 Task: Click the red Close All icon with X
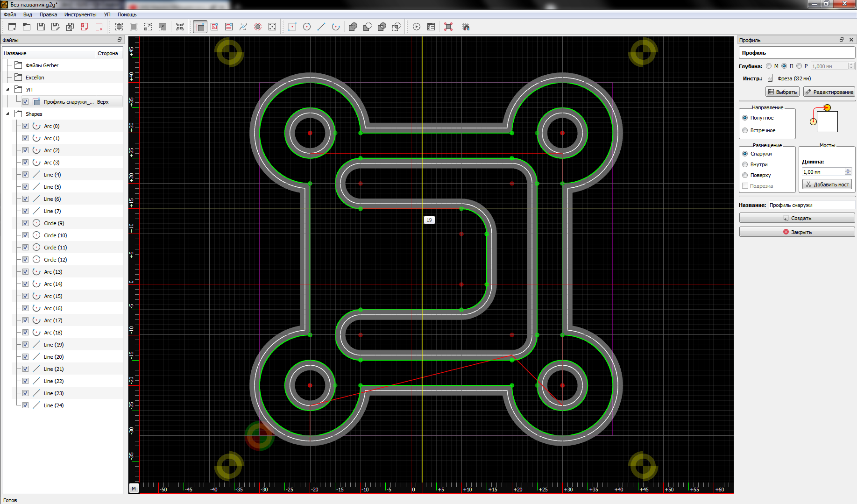point(99,27)
